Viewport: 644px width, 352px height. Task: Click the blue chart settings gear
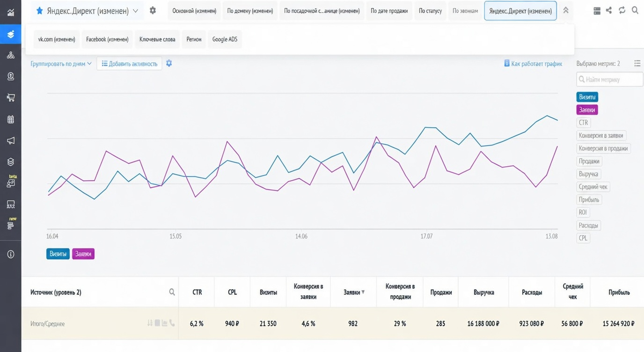pyautogui.click(x=169, y=63)
